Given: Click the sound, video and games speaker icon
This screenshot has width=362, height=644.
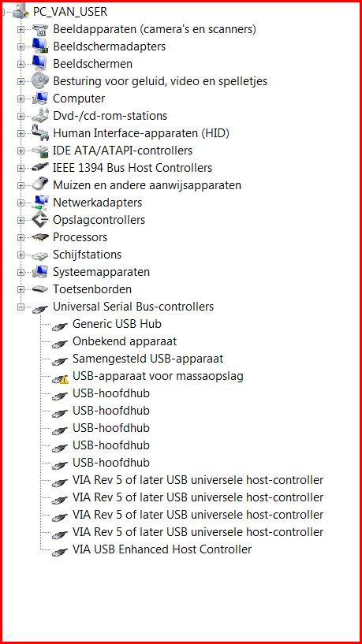Looking at the screenshot, I should (x=40, y=81).
